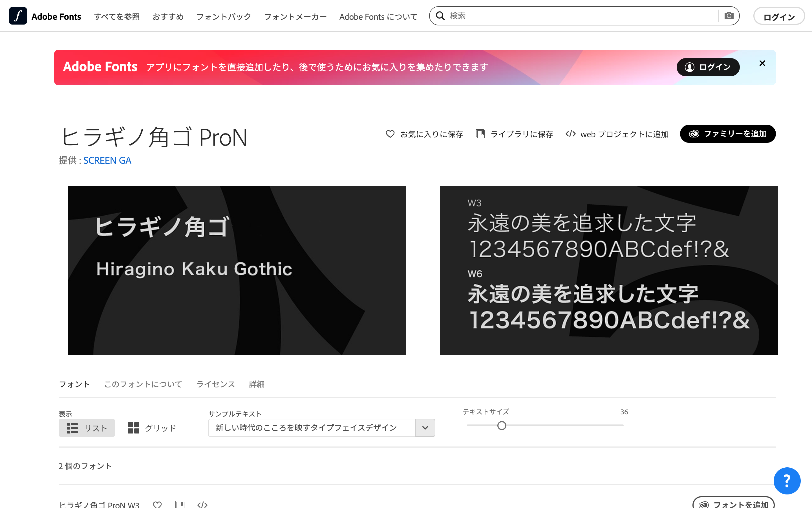The image size is (812, 508).
Task: Click ファミリーを追加 button
Action: pos(728,134)
